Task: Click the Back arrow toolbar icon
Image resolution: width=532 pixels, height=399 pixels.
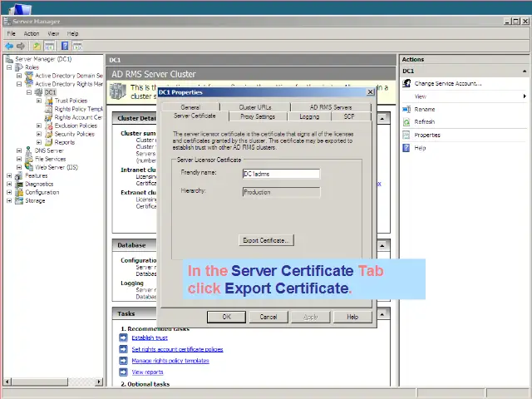Action: click(x=9, y=46)
